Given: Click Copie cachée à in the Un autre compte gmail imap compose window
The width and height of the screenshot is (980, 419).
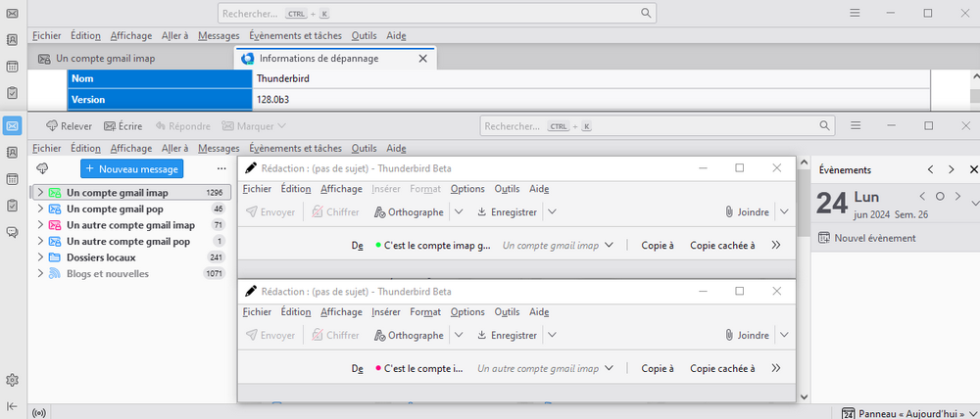Looking at the screenshot, I should point(722,368).
